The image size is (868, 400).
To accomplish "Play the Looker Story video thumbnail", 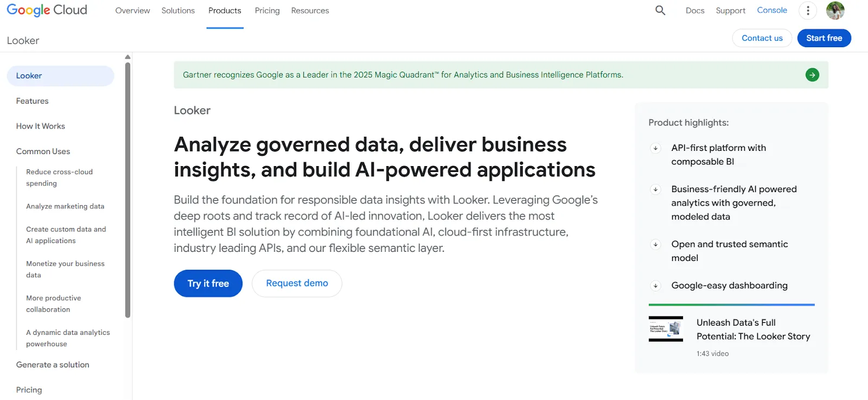I will [x=666, y=329].
